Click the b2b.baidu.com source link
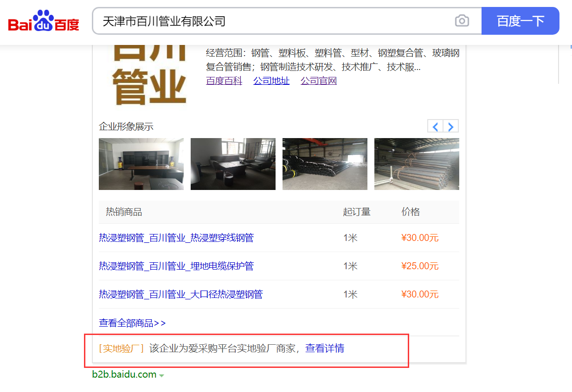 (x=124, y=374)
